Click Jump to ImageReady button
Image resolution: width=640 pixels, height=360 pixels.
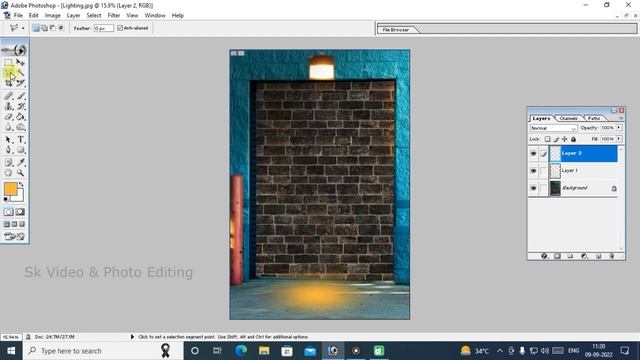click(14, 236)
